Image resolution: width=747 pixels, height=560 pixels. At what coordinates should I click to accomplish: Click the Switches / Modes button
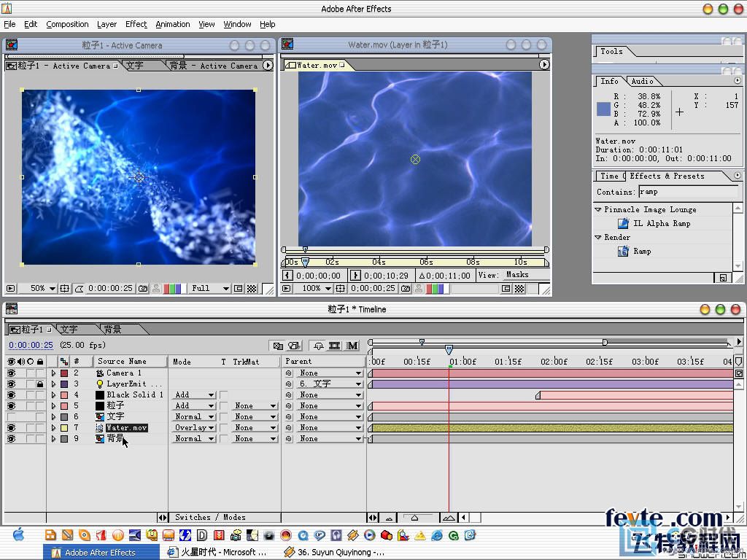(x=210, y=518)
